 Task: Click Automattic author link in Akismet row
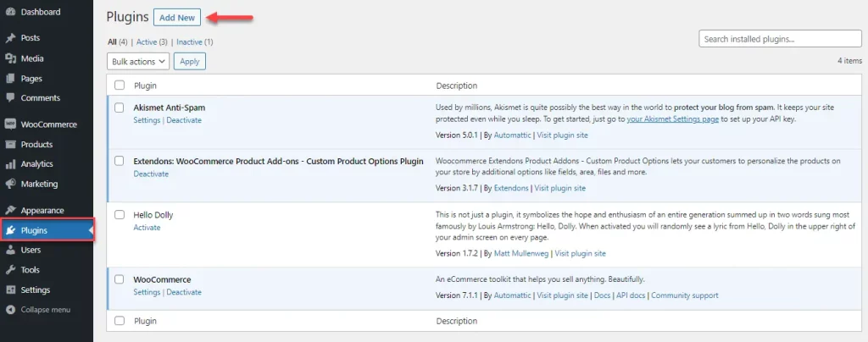pyautogui.click(x=512, y=135)
